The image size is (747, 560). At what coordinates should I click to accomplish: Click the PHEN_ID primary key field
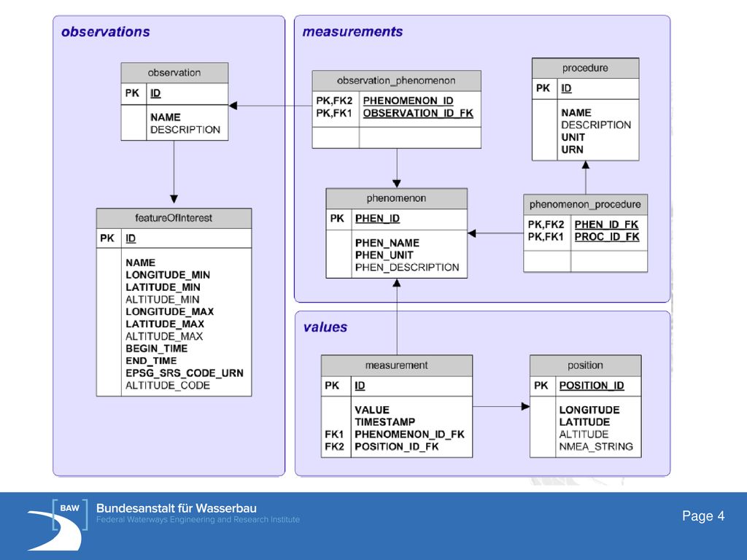377,219
